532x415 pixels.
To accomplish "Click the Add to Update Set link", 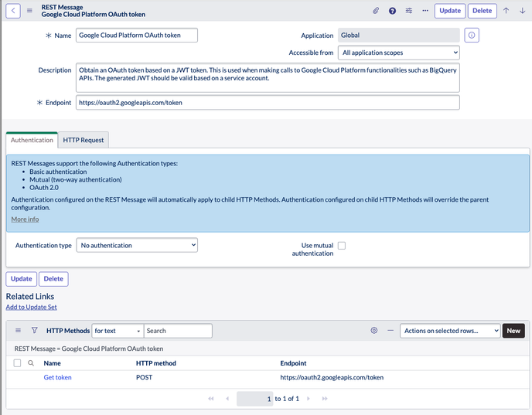I will click(x=31, y=307).
